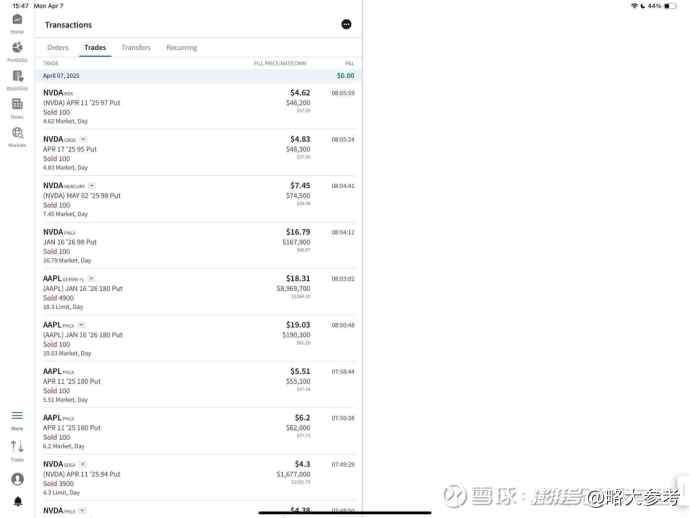Select the April 07, 2025 date header

click(x=198, y=76)
